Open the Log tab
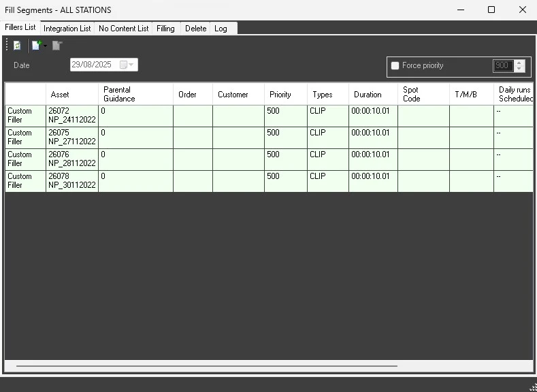This screenshot has width=537, height=392. (221, 29)
